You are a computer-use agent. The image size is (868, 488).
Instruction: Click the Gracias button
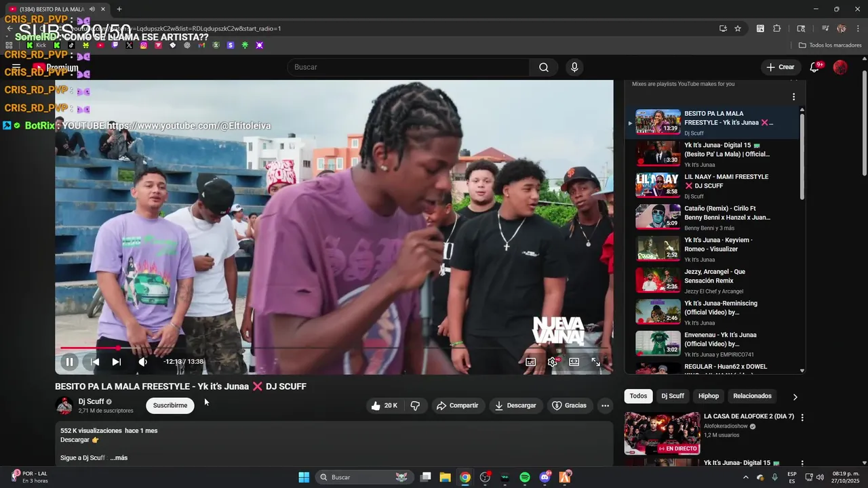[570, 405]
